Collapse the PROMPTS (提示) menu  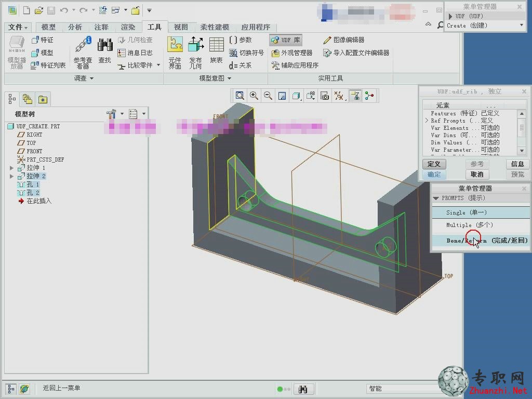click(x=436, y=198)
